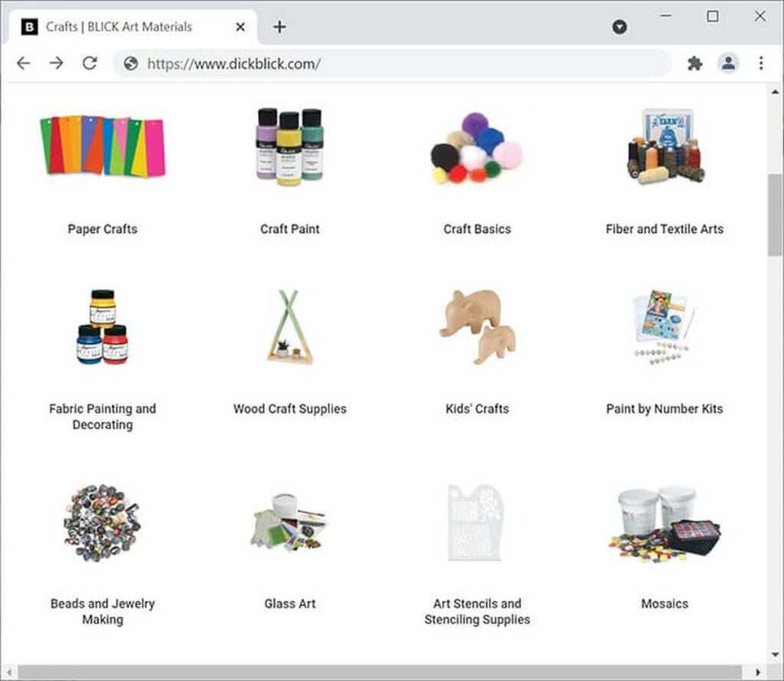This screenshot has width=784, height=681.
Task: Click the Mosaics product image
Action: point(665,525)
